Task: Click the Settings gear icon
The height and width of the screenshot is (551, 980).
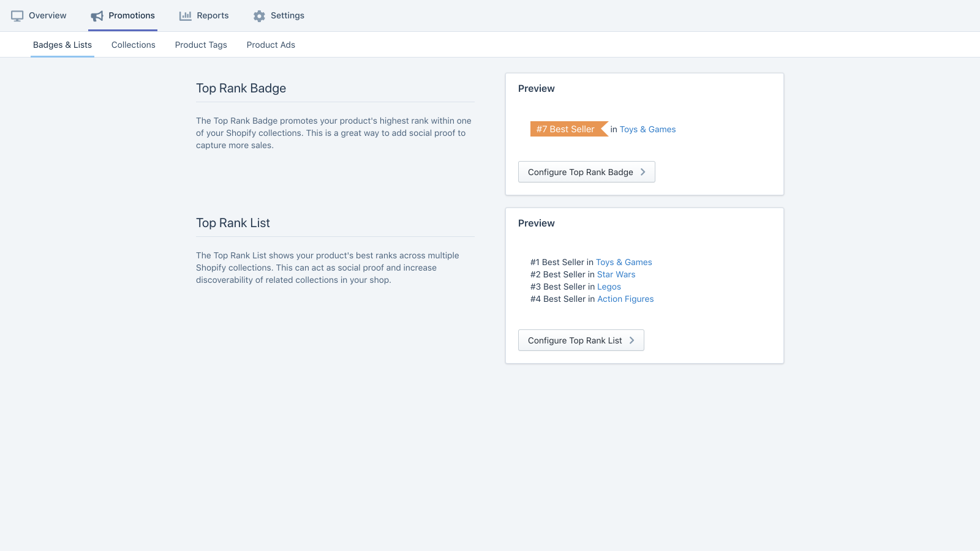Action: [x=259, y=16]
